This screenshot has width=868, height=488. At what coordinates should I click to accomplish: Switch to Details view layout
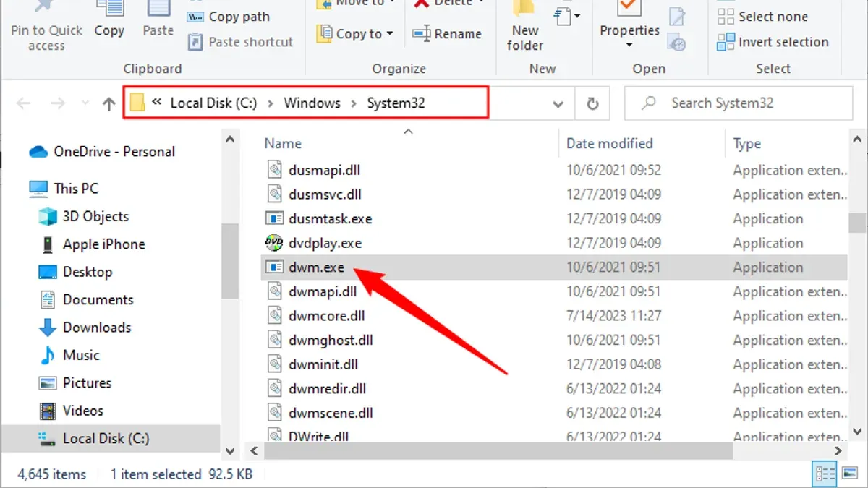tap(825, 474)
